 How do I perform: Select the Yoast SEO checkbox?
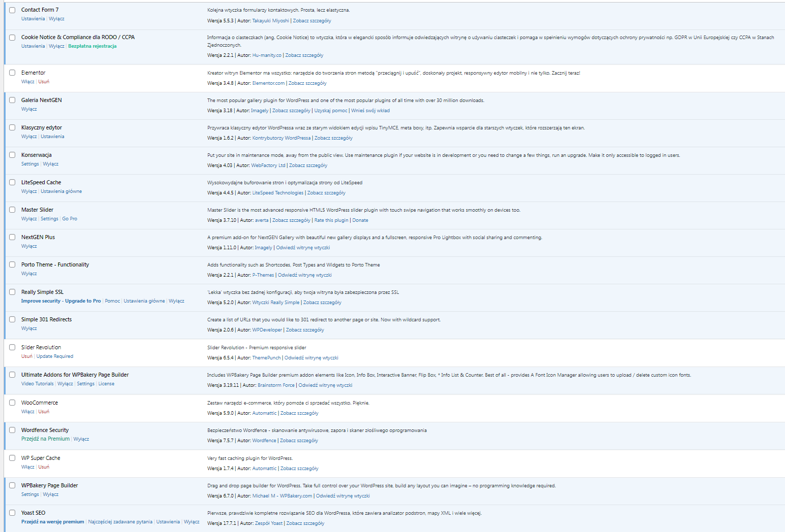12,513
